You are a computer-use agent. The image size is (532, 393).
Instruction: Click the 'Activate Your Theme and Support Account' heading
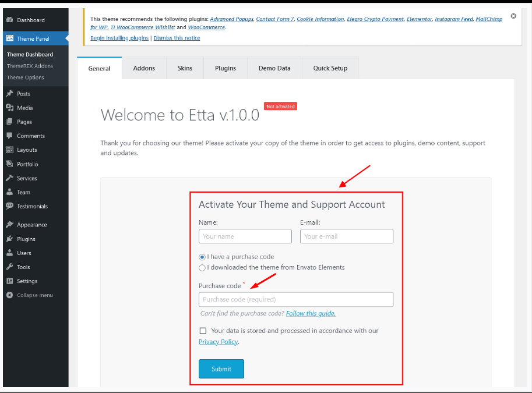(x=292, y=204)
